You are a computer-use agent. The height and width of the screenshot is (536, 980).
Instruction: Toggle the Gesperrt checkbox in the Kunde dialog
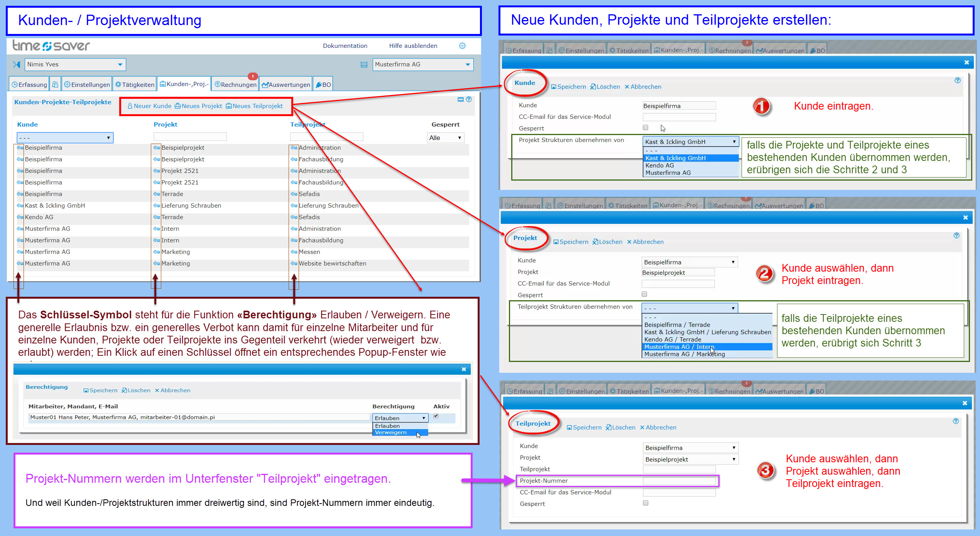(x=645, y=128)
